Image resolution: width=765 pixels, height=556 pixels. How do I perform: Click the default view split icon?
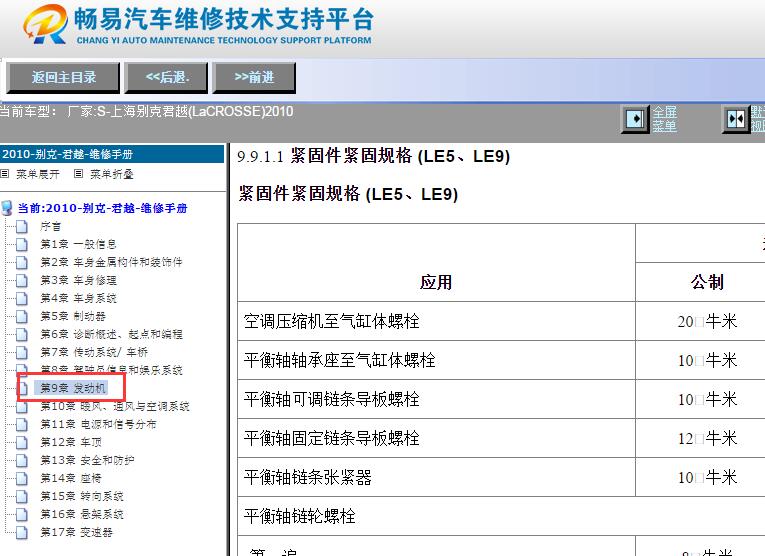click(x=736, y=119)
